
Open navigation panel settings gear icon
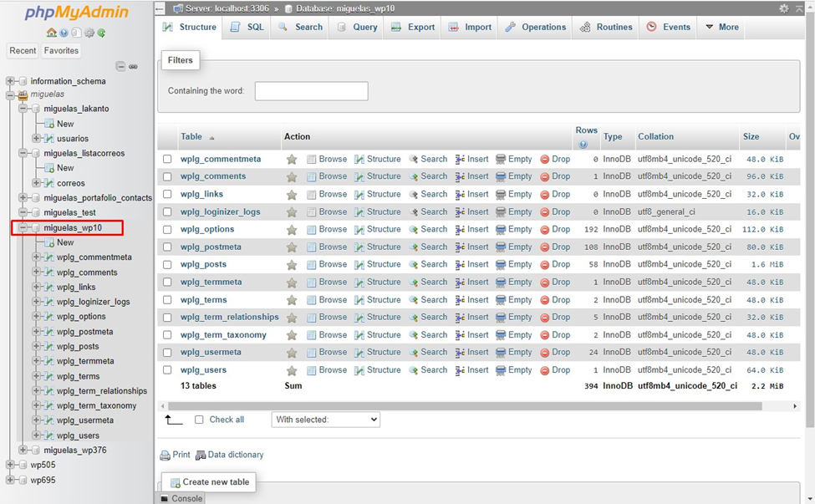tap(89, 33)
